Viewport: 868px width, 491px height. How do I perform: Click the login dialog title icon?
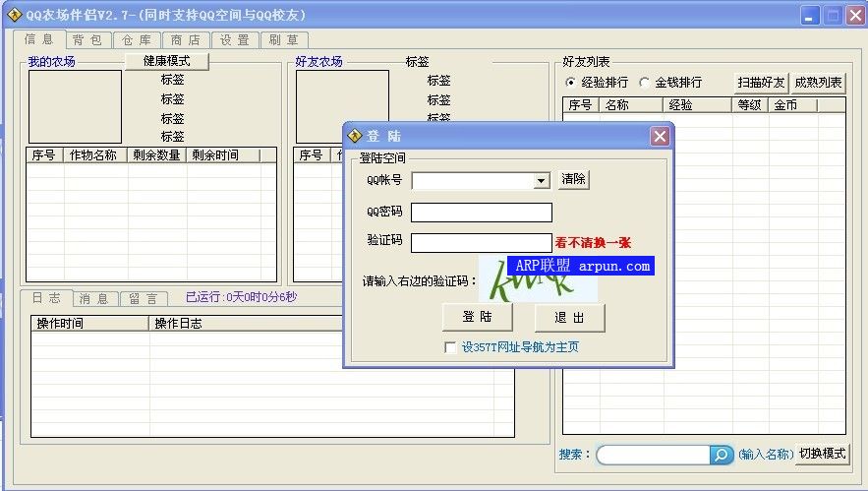[354, 136]
